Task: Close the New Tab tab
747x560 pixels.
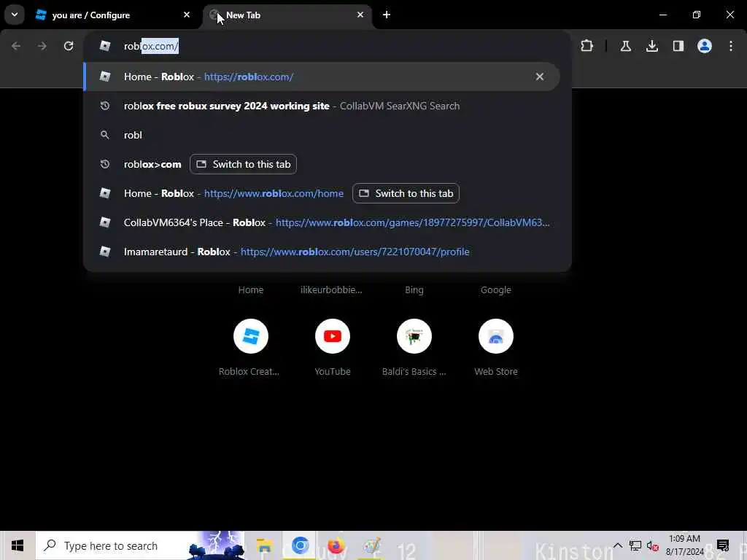Action: click(360, 15)
